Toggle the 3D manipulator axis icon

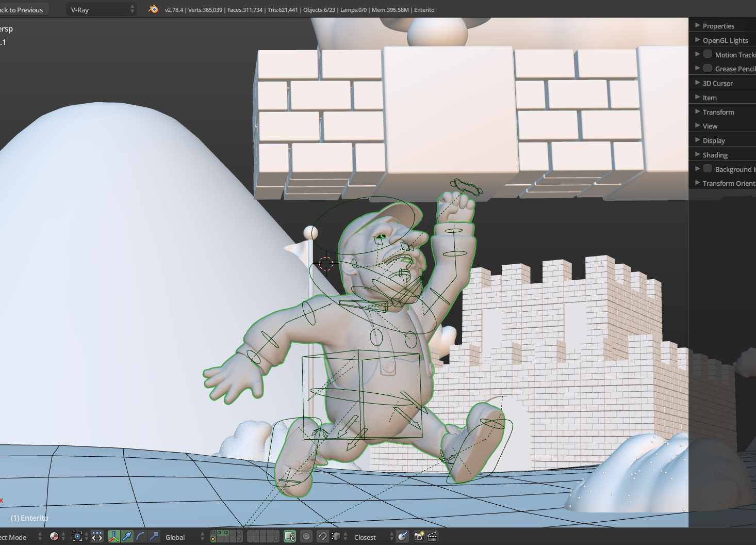click(x=113, y=537)
